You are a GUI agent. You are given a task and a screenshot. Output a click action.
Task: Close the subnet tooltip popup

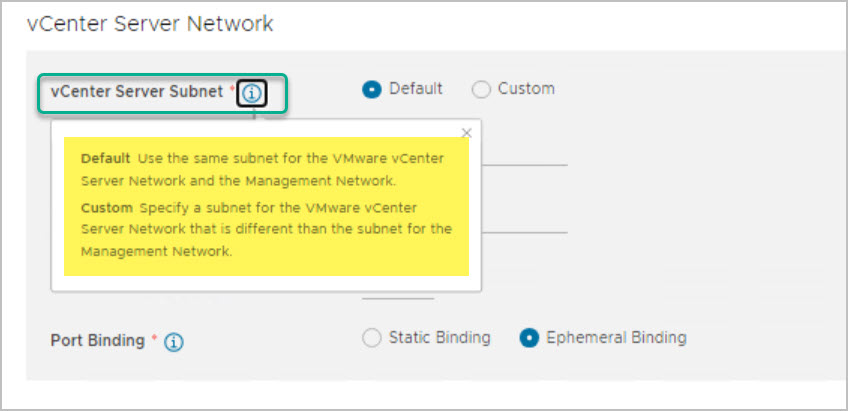pyautogui.click(x=466, y=132)
